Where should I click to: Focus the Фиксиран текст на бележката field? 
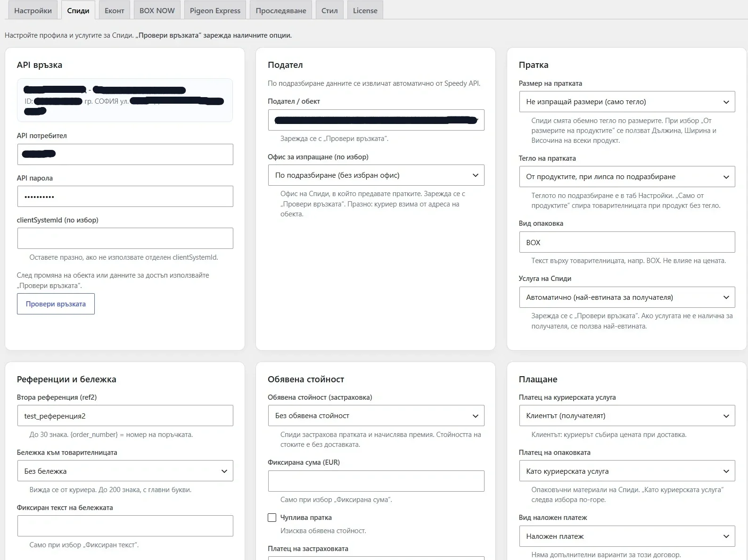click(x=125, y=526)
